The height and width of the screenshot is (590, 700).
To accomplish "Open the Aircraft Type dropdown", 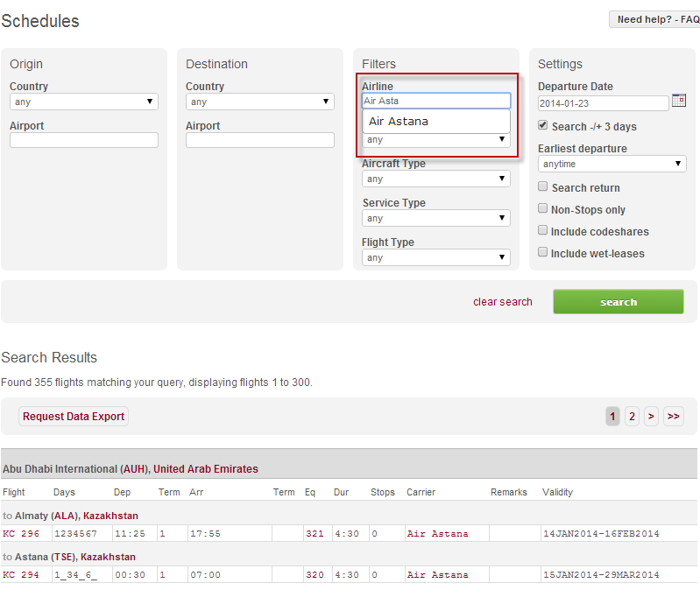I will pos(436,179).
